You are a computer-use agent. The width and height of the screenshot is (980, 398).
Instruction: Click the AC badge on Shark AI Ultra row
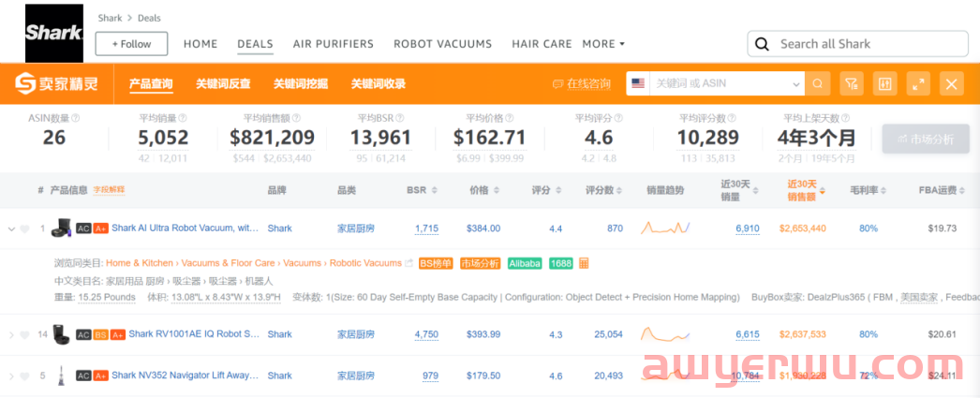pyautogui.click(x=83, y=228)
